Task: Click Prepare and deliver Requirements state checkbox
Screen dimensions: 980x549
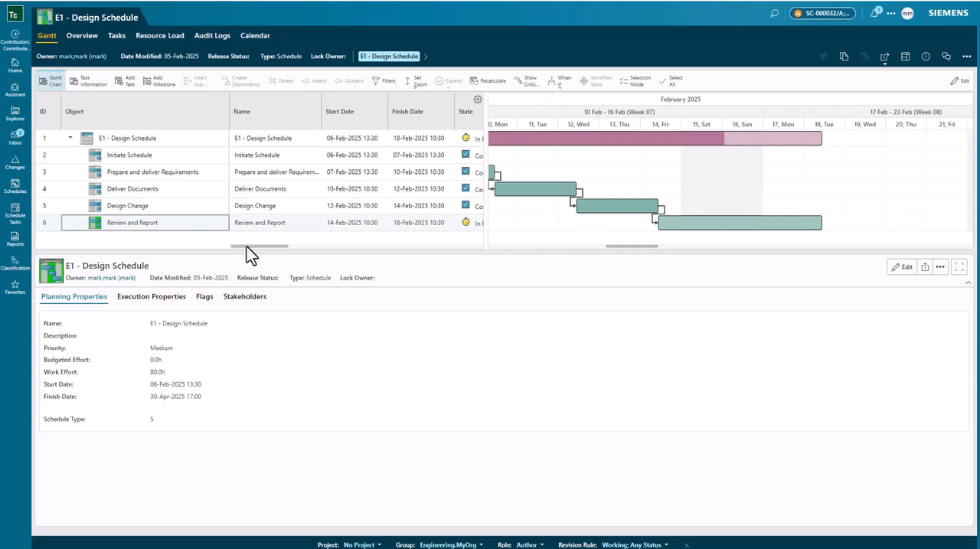Action: coord(465,172)
